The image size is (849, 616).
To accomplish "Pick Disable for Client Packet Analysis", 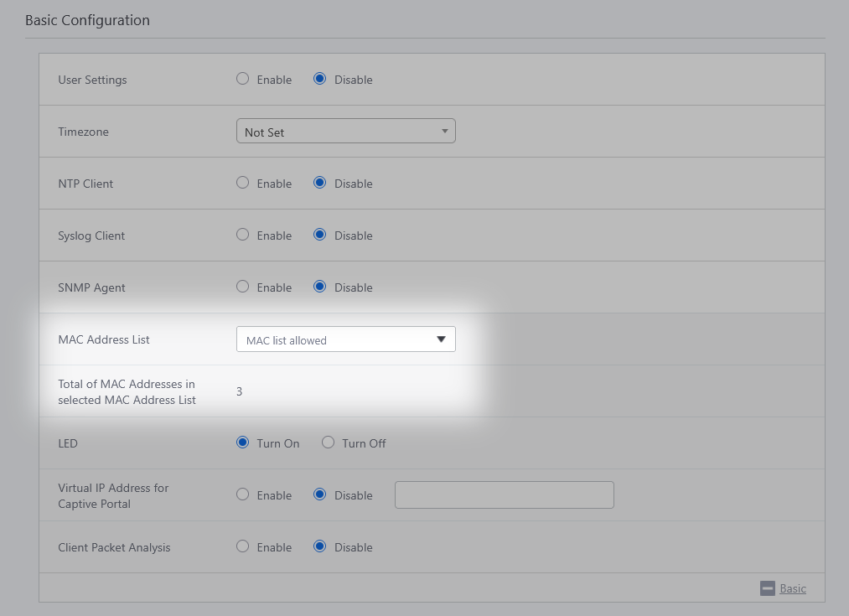I will (x=319, y=546).
